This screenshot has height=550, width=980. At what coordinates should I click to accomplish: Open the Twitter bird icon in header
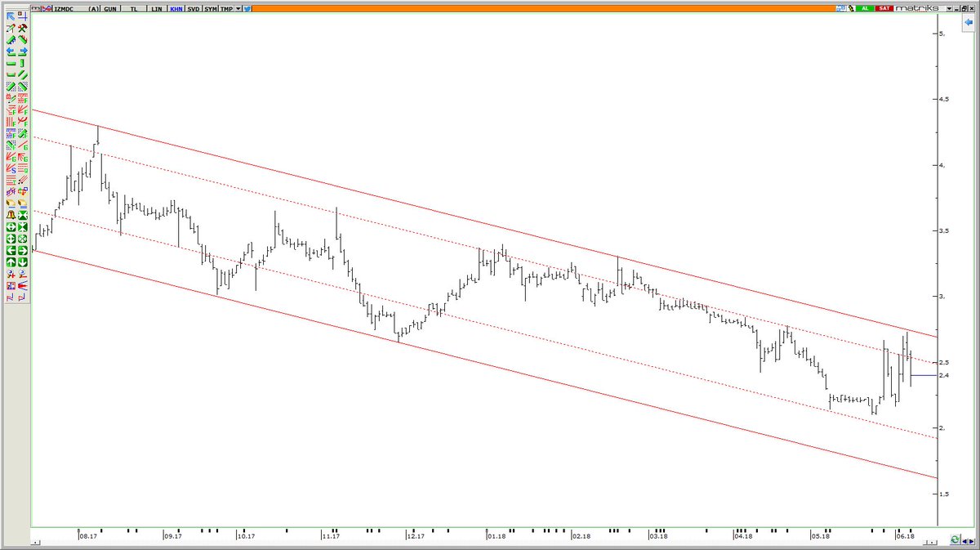247,8
